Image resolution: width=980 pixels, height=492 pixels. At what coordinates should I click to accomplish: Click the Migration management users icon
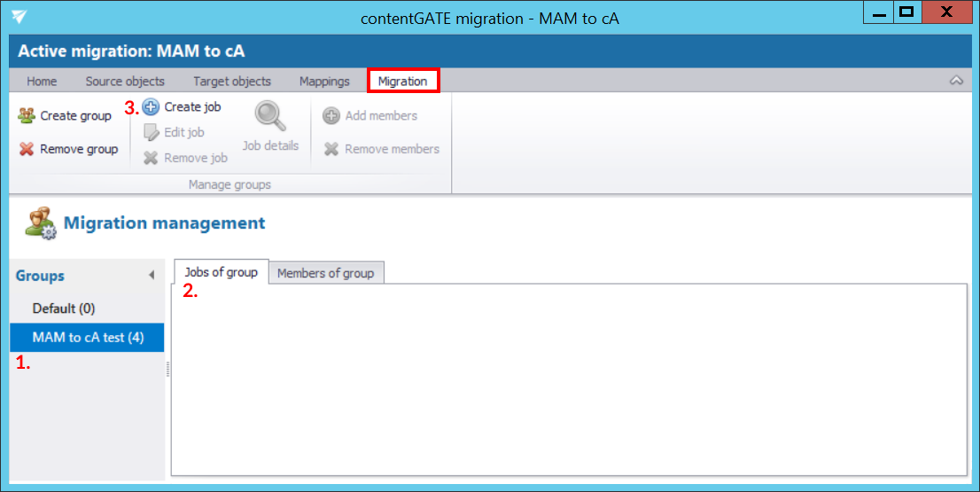point(41,223)
